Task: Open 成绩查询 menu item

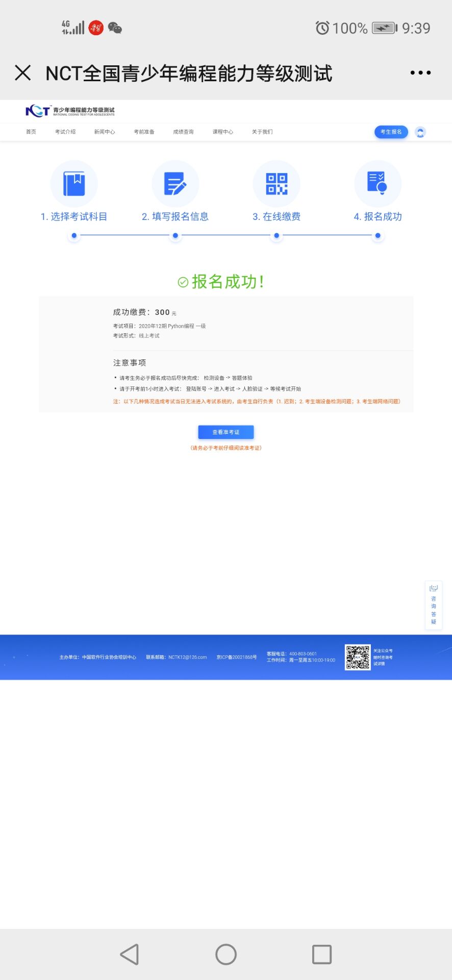Action: point(183,132)
